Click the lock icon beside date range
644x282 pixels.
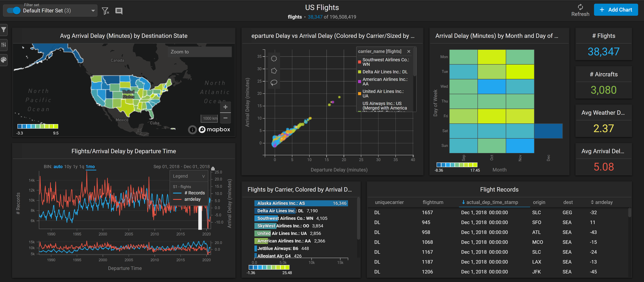coord(213,168)
